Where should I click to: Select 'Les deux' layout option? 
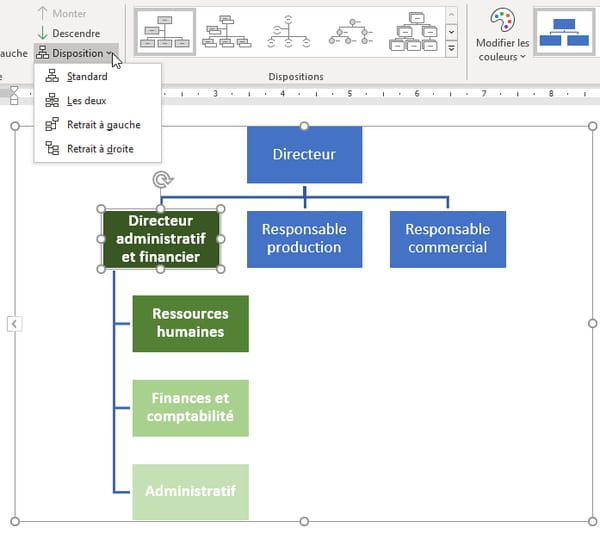click(98, 101)
